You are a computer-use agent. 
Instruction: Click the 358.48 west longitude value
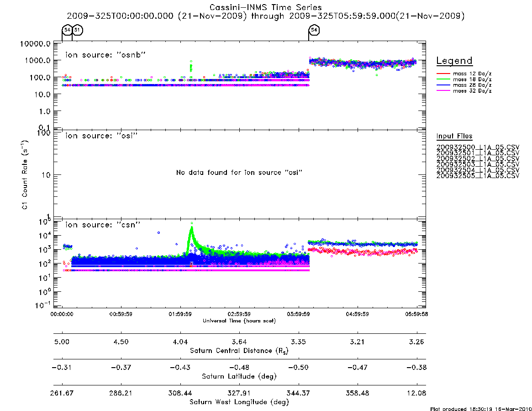pos(357,393)
